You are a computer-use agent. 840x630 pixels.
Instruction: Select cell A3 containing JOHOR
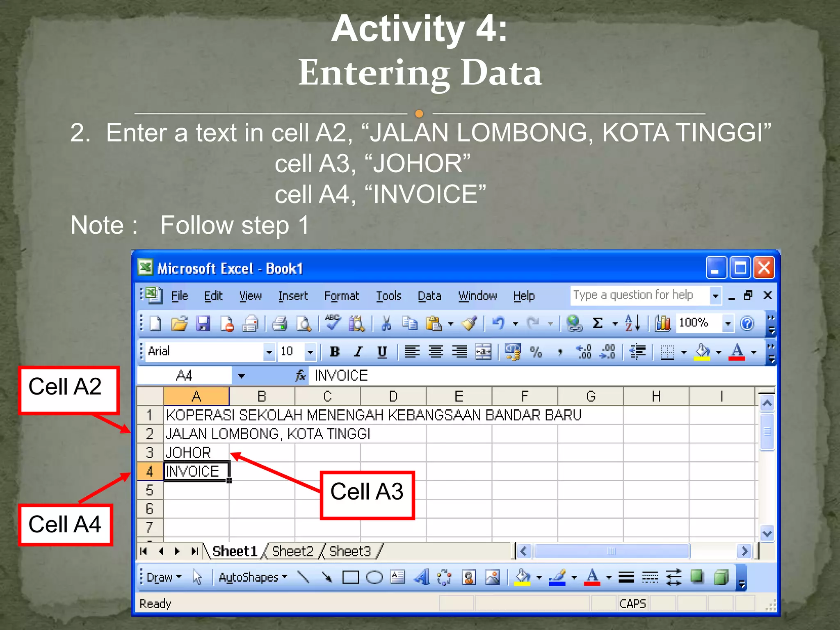(196, 452)
